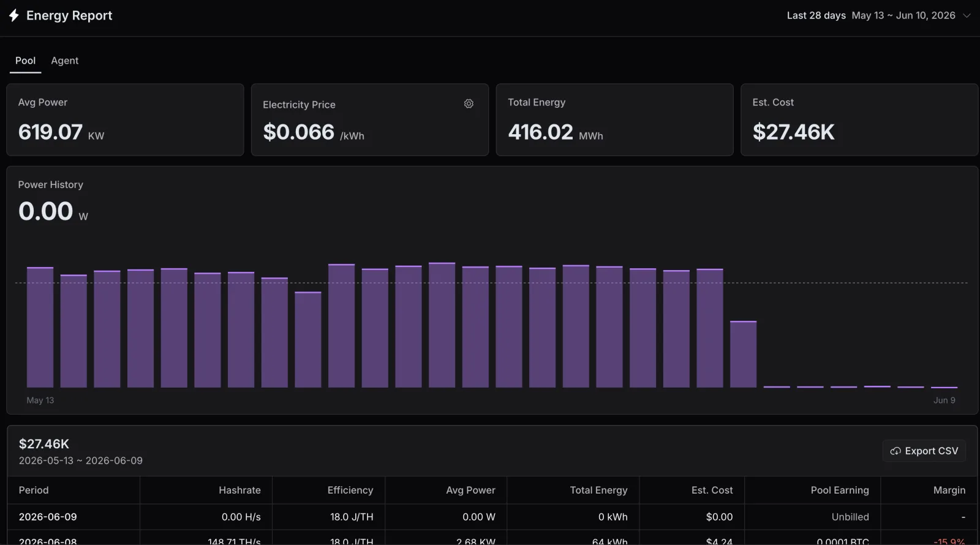Switch to the Agent tab
980x545 pixels.
tap(65, 61)
